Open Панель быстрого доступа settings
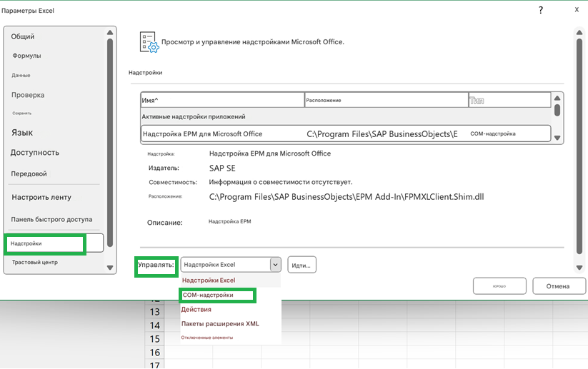Viewport: 588px width, 369px height. tap(51, 219)
